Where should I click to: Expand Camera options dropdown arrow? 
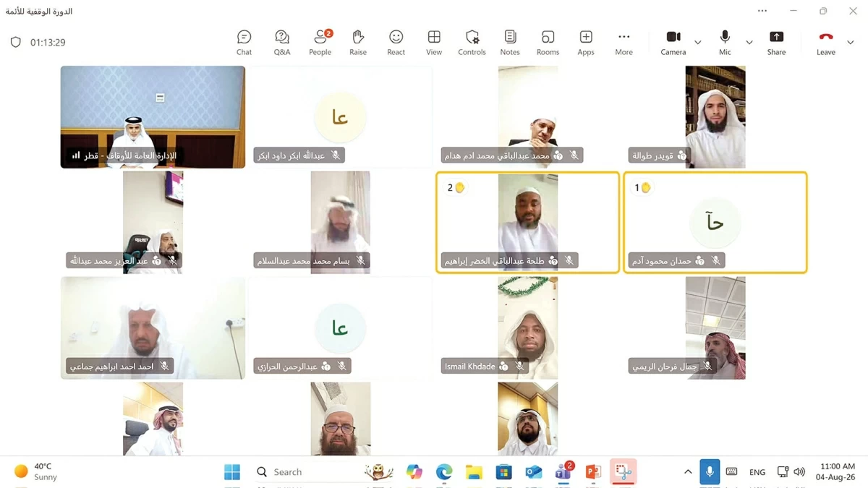coord(698,42)
